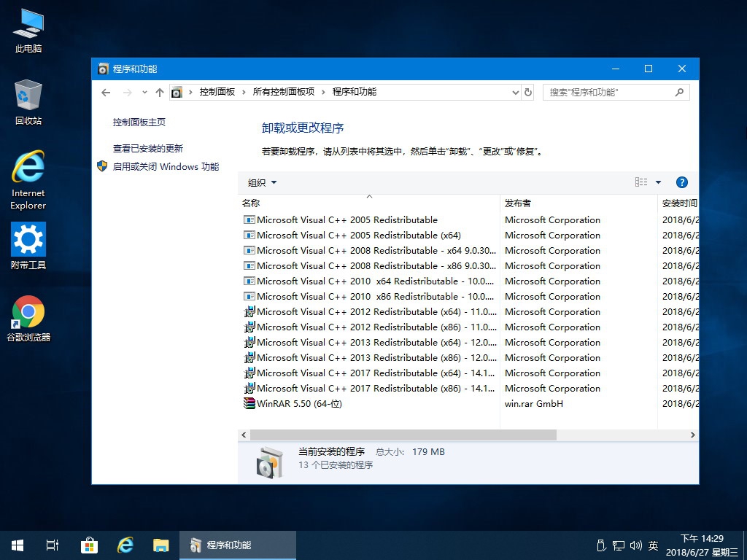747x560 pixels.
Task: Open 启用或关闭 Windows 功能 link
Action: pyautogui.click(x=166, y=167)
